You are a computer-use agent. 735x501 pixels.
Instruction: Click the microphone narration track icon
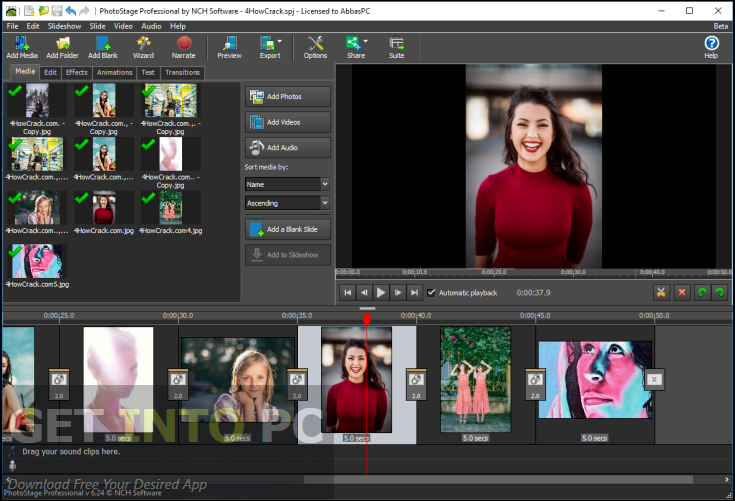coord(12,465)
